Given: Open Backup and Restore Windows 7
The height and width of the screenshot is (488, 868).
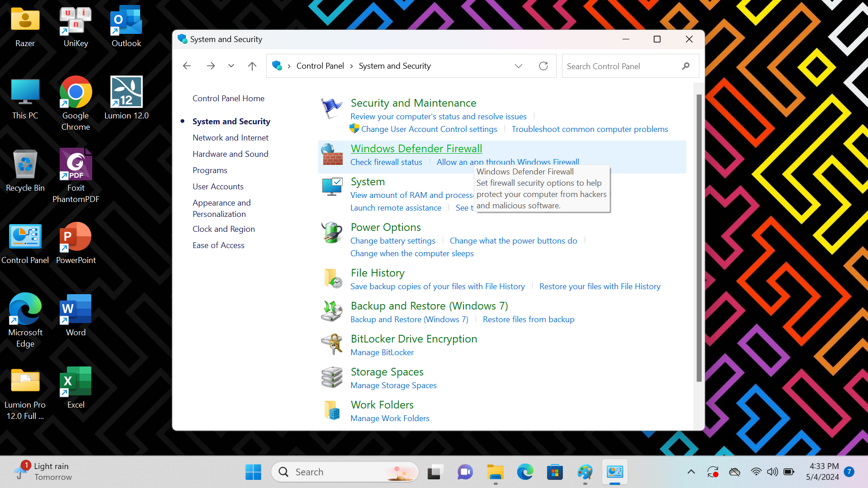Looking at the screenshot, I should [429, 305].
